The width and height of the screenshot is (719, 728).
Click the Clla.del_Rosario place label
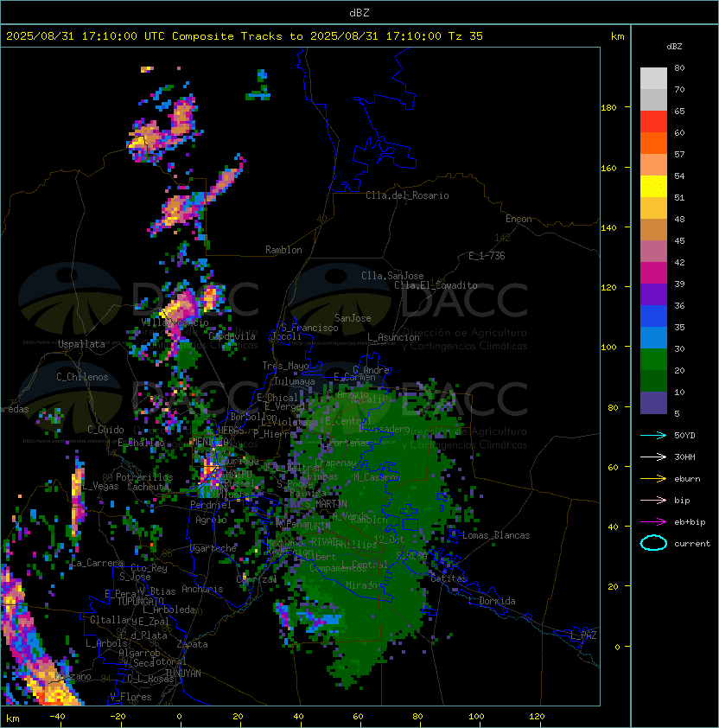407,195
